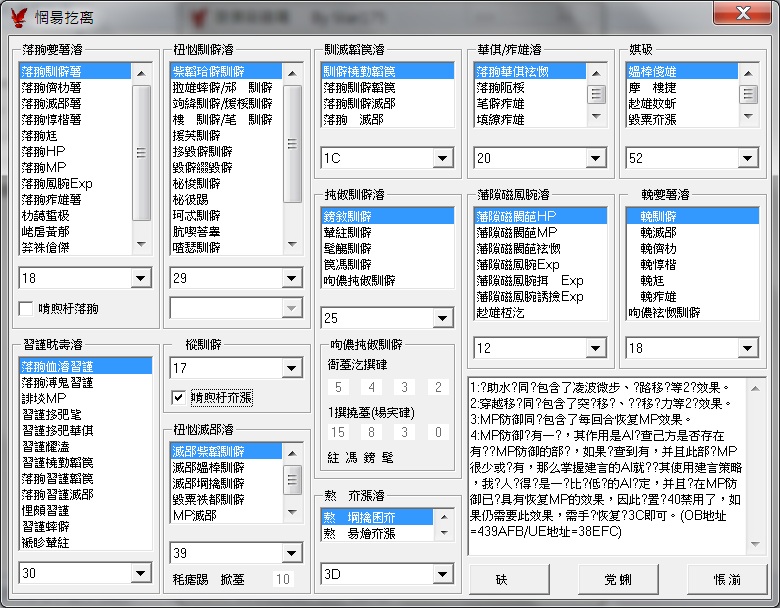Tick the unchecked checkbox below the 18 dropdown
The image size is (780, 608).
point(27,309)
